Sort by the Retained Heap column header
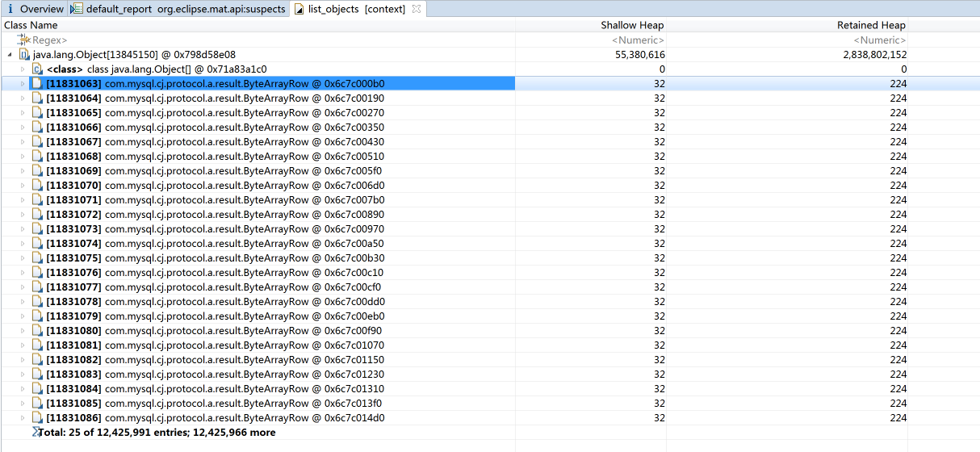This screenshot has height=452, width=980. [870, 25]
